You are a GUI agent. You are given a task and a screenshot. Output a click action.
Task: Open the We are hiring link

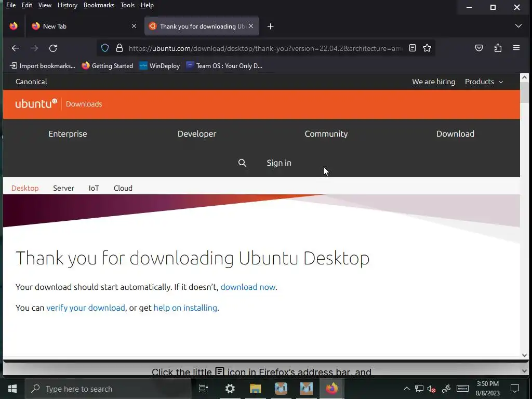433,82
